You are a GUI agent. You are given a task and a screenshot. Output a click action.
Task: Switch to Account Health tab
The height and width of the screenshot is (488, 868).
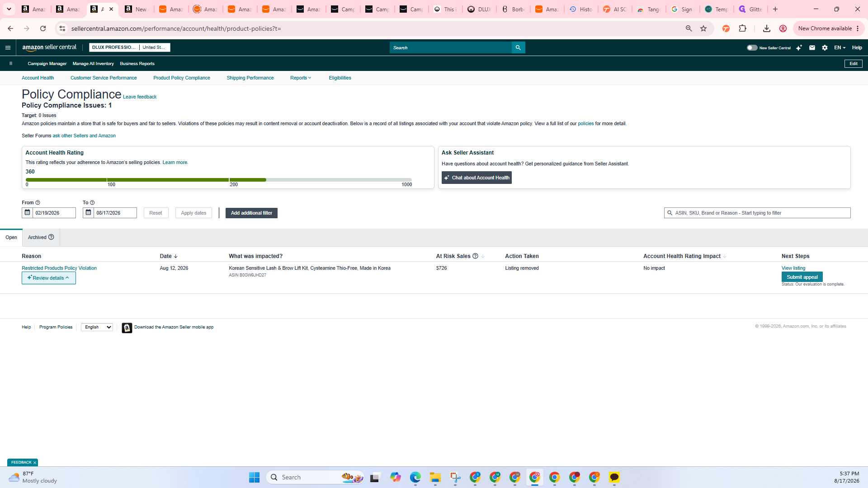click(38, 78)
